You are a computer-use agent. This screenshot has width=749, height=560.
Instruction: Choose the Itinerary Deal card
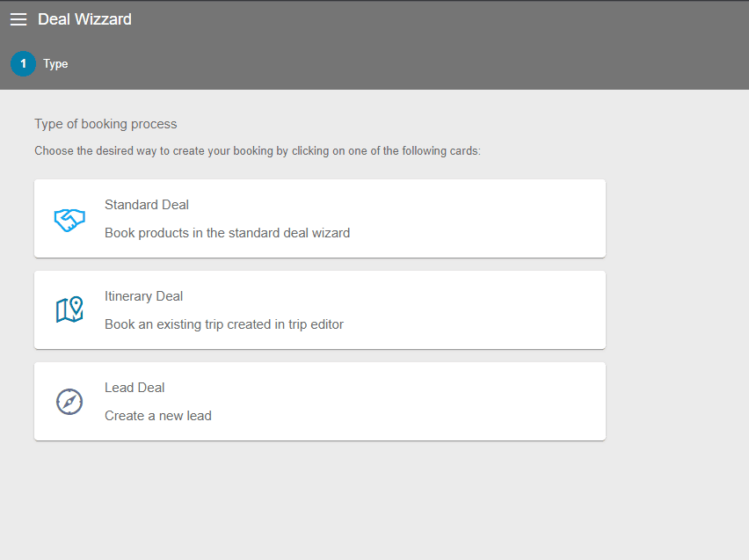[x=320, y=310]
